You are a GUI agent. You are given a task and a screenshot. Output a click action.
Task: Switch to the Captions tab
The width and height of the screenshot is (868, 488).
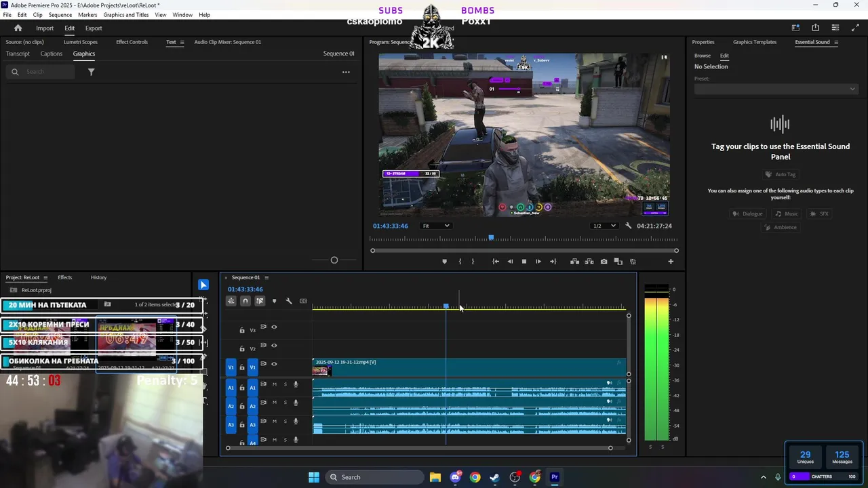click(x=51, y=54)
